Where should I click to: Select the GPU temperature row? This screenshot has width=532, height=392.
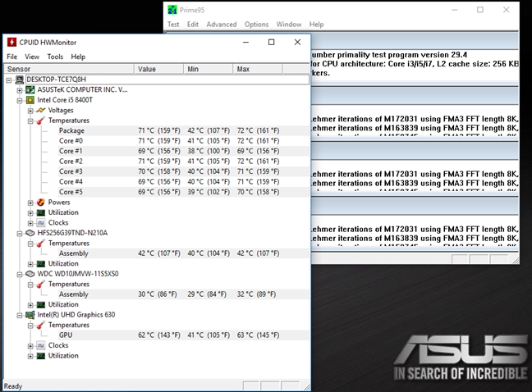184,335
